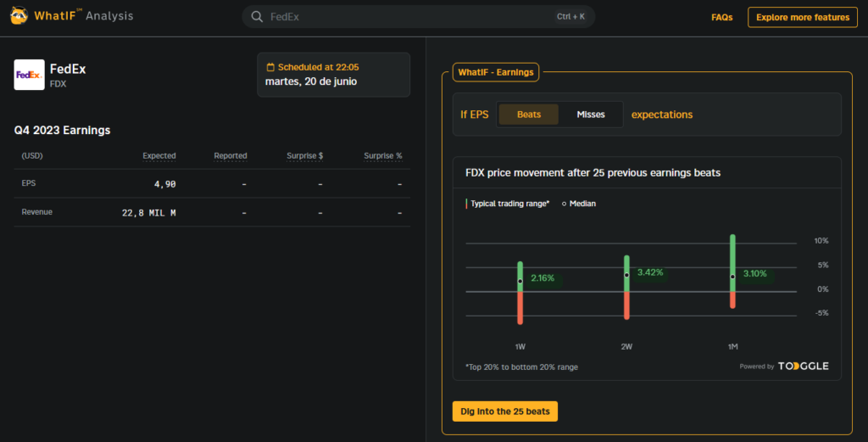The image size is (868, 442).
Task: Click the 2W range bar
Action: [x=626, y=288]
